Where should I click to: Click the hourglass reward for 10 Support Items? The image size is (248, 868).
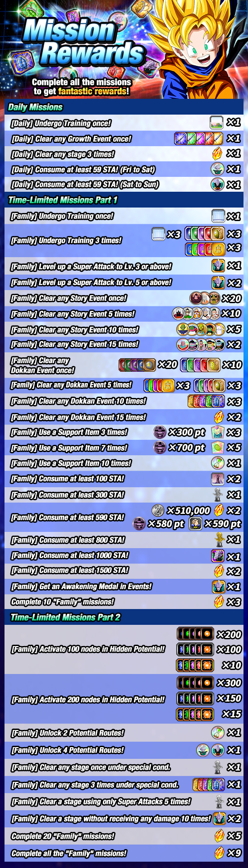218,463
